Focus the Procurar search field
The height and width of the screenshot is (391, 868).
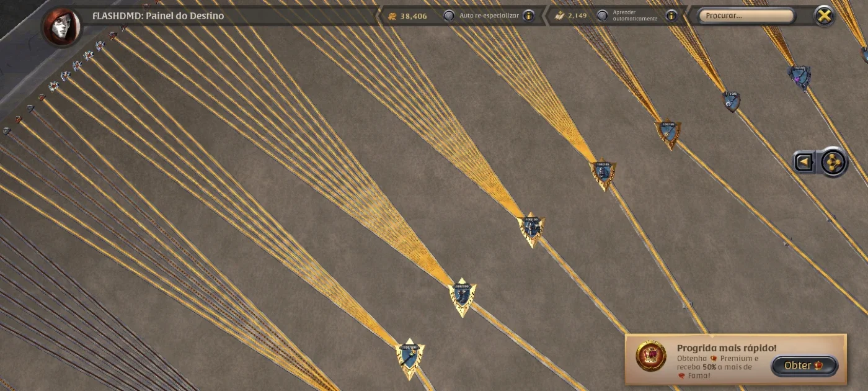746,16
